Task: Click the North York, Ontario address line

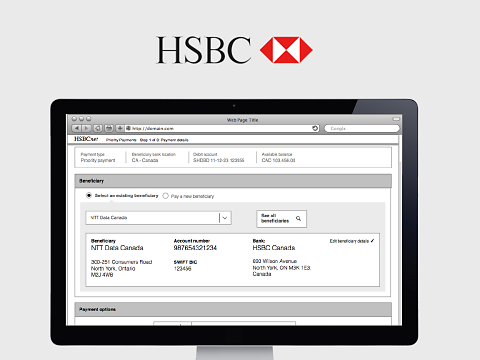Action: [x=113, y=269]
